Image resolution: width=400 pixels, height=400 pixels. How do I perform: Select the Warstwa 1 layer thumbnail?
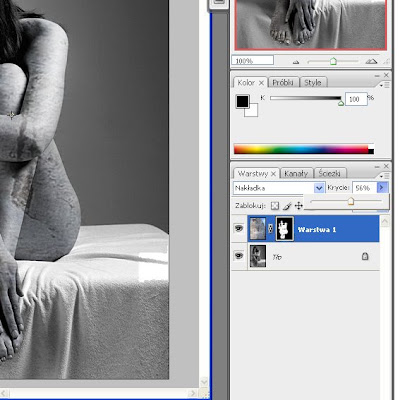tap(258, 229)
